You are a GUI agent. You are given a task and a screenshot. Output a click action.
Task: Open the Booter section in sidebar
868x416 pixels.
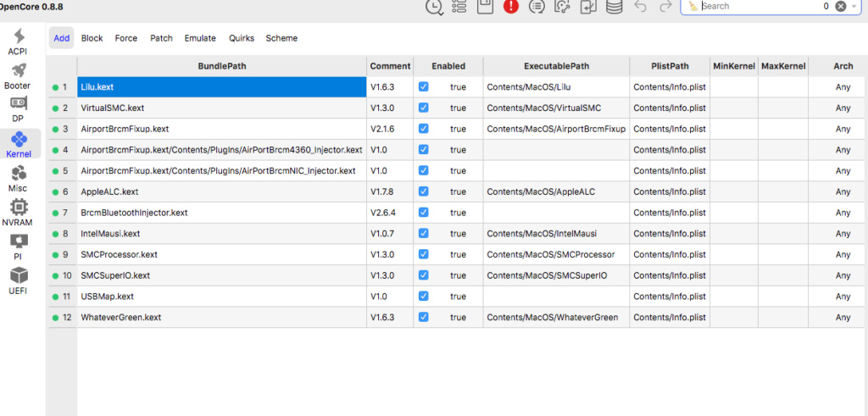[x=18, y=75]
